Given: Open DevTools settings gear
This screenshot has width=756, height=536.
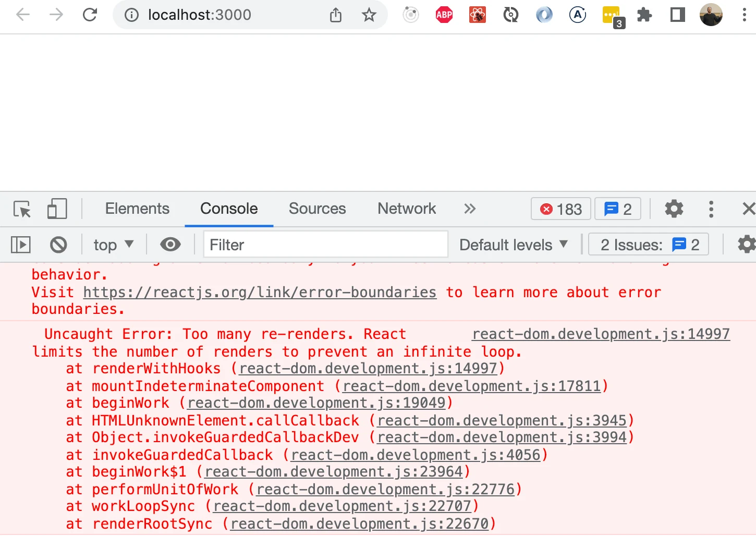Looking at the screenshot, I should (x=674, y=209).
